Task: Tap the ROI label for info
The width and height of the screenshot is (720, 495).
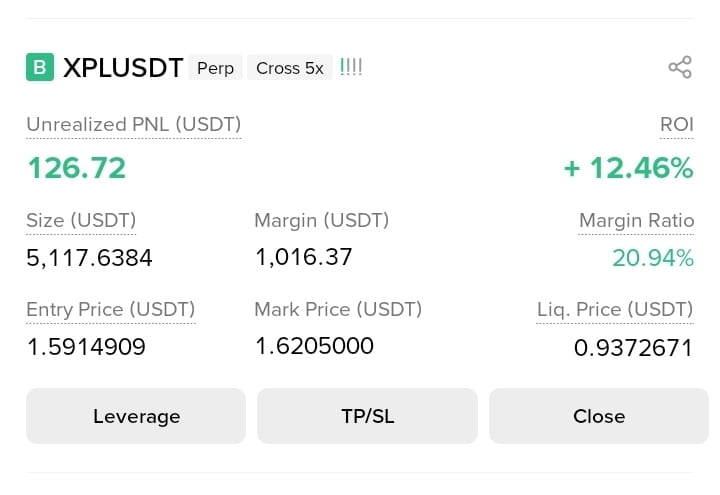Action: click(677, 124)
